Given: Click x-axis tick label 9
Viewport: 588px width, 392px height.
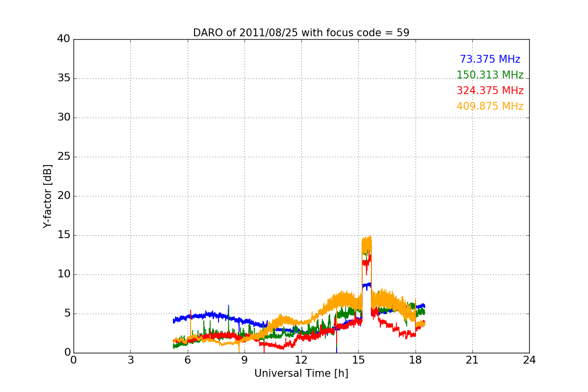Looking at the screenshot, I should coord(244,360).
